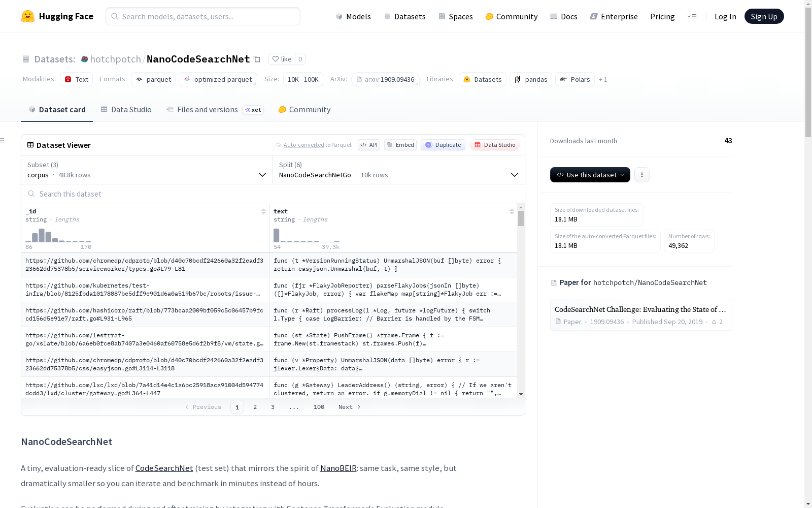
Task: Go to page 3 of the viewer
Action: [x=273, y=407]
